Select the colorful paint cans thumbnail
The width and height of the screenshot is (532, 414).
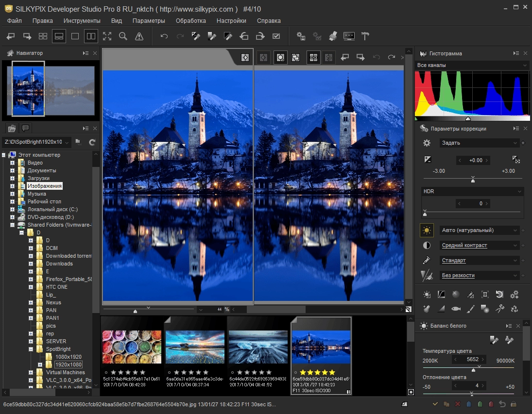(x=132, y=347)
